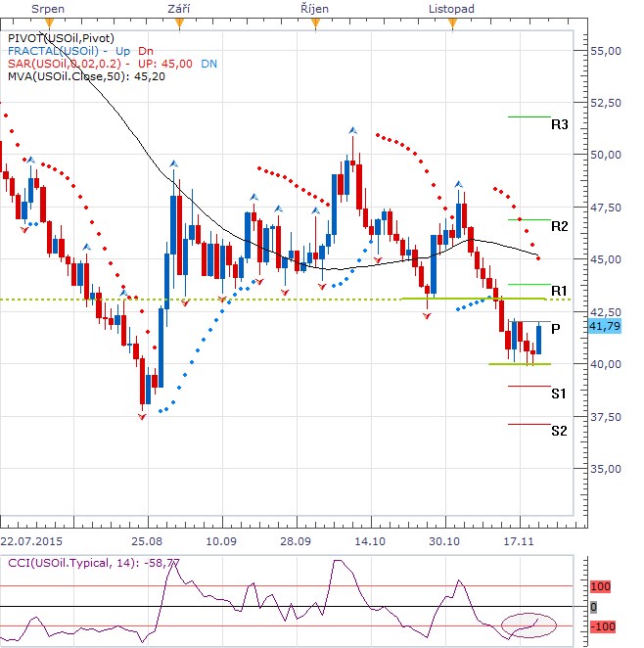Viewport: 644px width, 648px height.
Task: Click the 28.09 date axis label
Action: tap(296, 541)
